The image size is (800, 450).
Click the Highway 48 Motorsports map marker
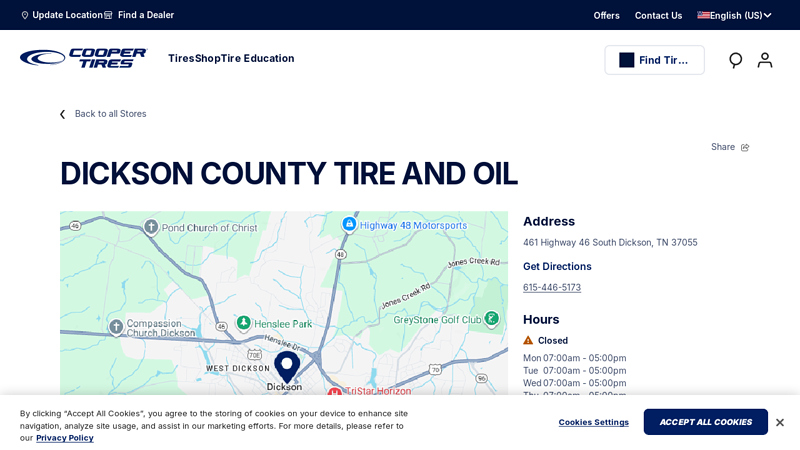click(349, 224)
